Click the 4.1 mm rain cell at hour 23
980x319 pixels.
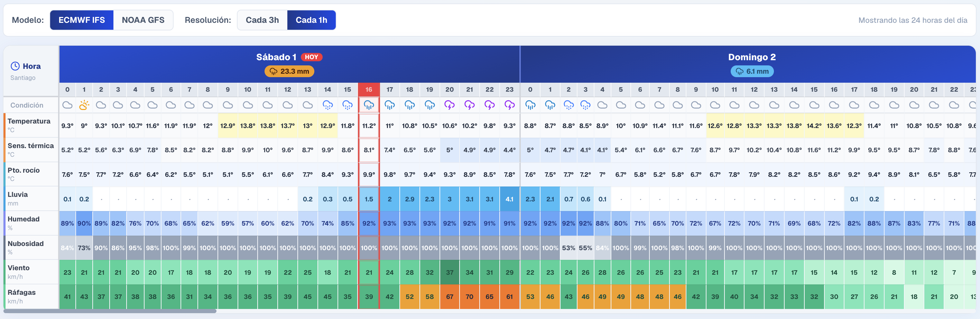point(509,199)
